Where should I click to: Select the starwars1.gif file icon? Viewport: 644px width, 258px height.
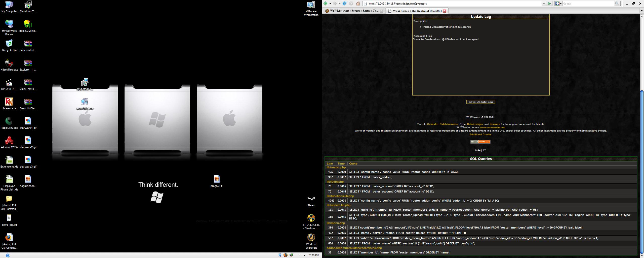28,123
